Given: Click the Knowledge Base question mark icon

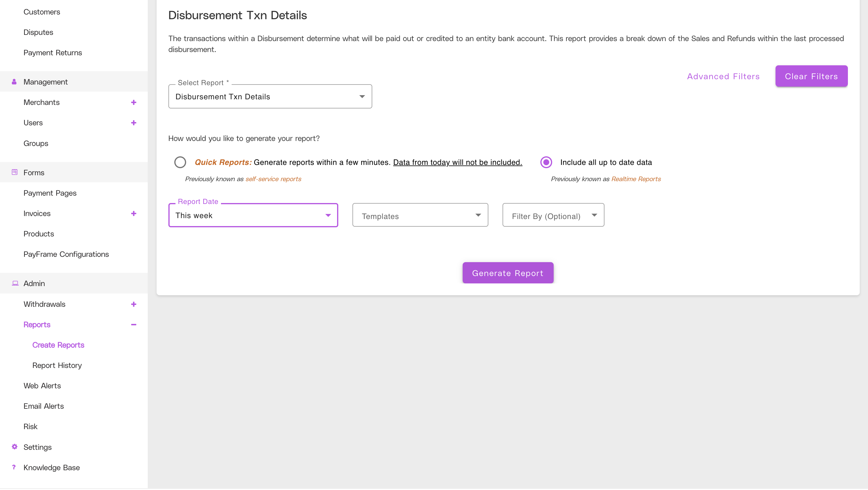Looking at the screenshot, I should [x=14, y=467].
